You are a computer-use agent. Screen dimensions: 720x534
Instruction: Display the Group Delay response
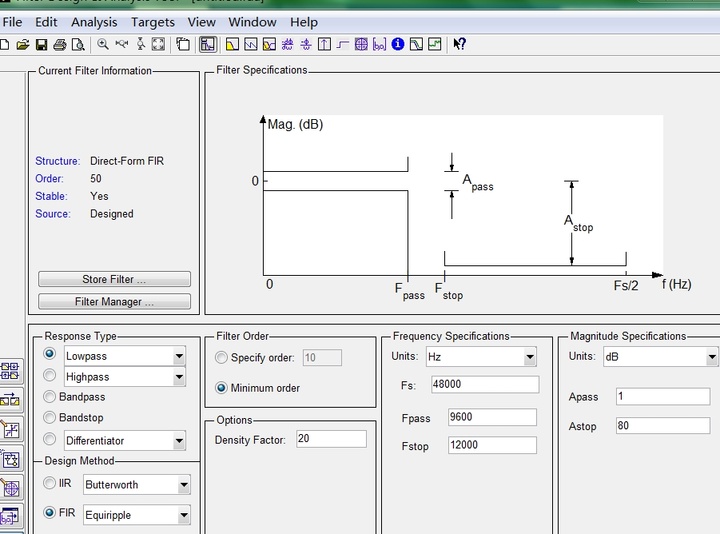(287, 44)
